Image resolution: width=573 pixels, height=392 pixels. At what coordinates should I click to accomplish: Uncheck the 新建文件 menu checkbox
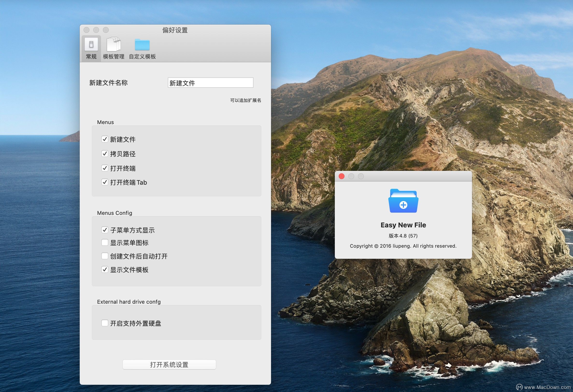105,139
